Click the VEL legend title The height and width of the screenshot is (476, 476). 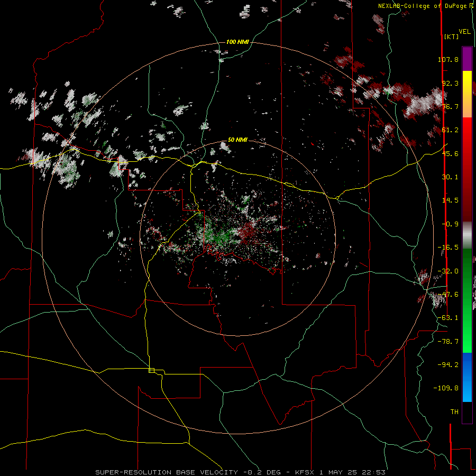tap(464, 32)
